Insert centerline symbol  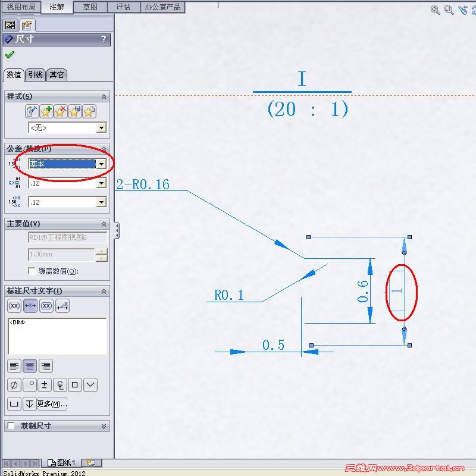[x=60, y=385]
